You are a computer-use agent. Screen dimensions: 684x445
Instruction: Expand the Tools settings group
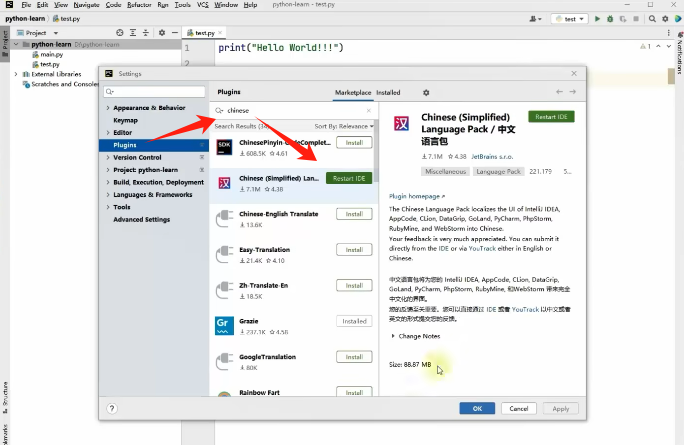click(108, 207)
